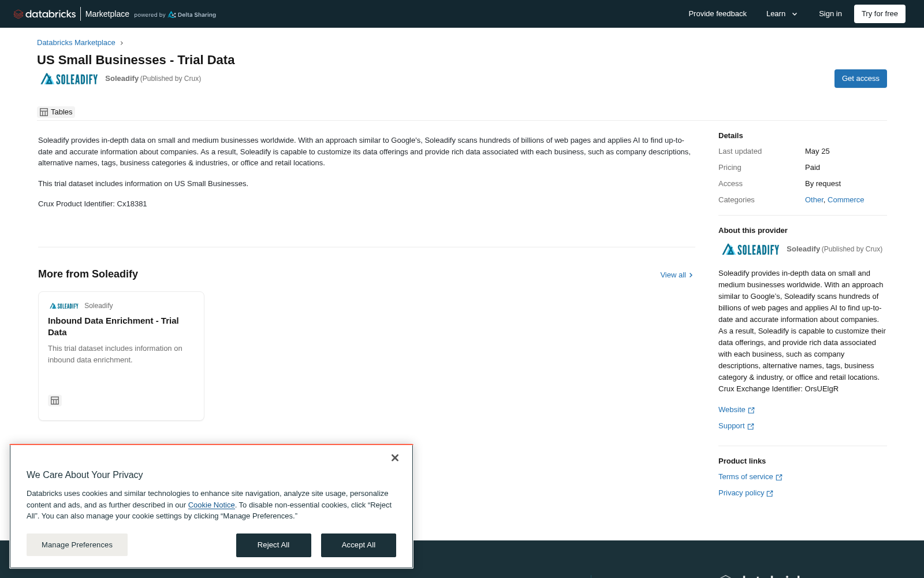Click the Databricks logo in header
The height and width of the screenshot is (578, 924).
[x=45, y=14]
